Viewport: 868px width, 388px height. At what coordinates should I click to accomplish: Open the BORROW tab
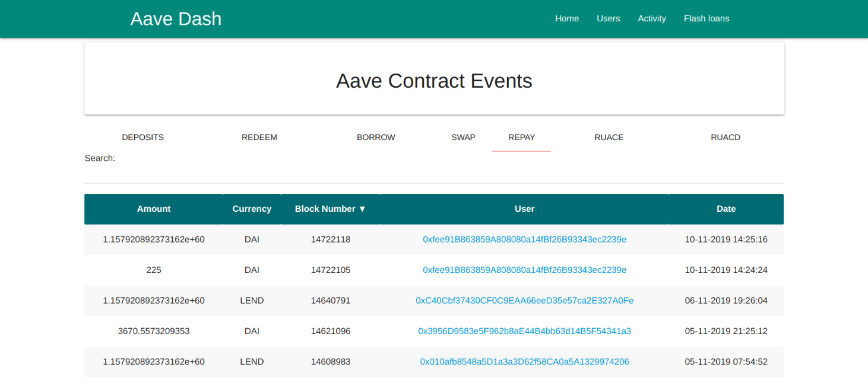(x=376, y=137)
